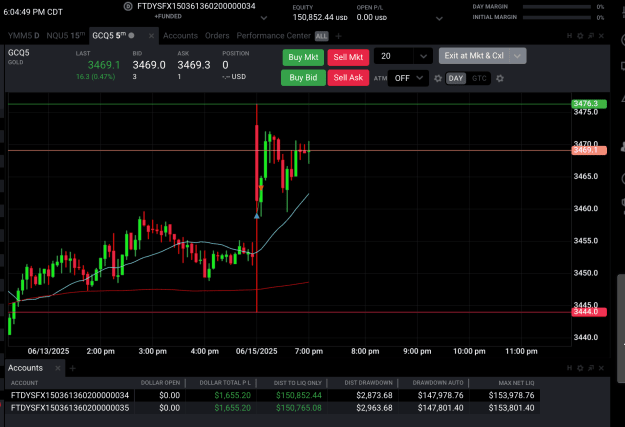This screenshot has width=625, height=427.
Task: Pop out the chart panel window
Action: 591,36
